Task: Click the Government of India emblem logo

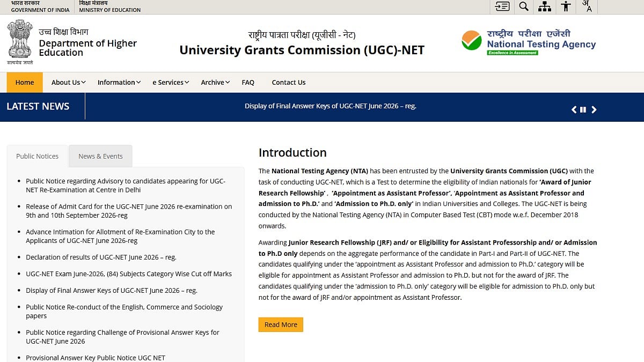Action: pyautogui.click(x=20, y=42)
